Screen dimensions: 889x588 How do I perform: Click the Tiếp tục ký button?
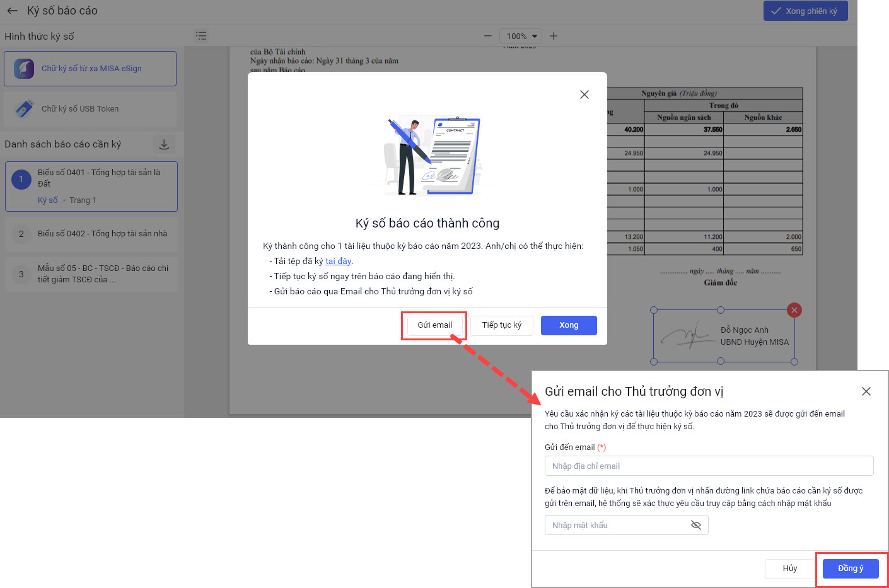tap(502, 325)
